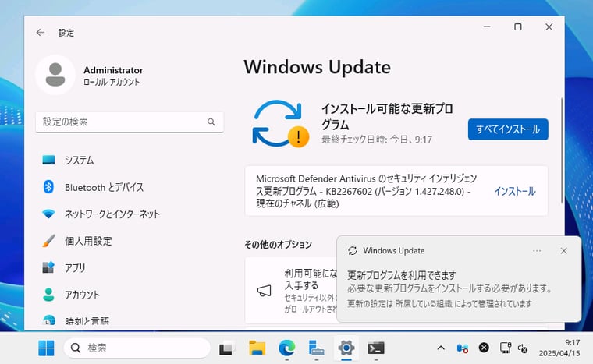Screen dimensions: 593x364
Task: Click the settings search field
Action: pyautogui.click(x=130, y=122)
